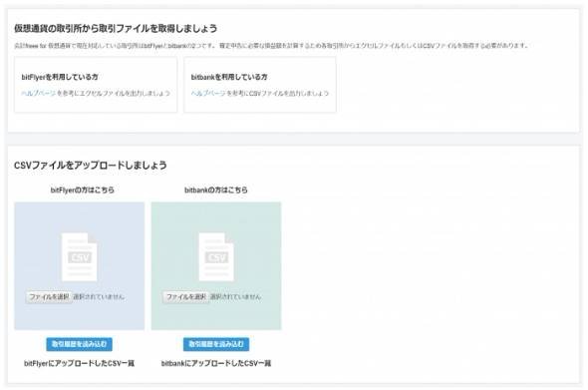Click the 仮想通貨の取引所から取引ファイルを取得しましょう heading
Image resolution: width=588 pixels, height=390 pixels.
(x=116, y=29)
